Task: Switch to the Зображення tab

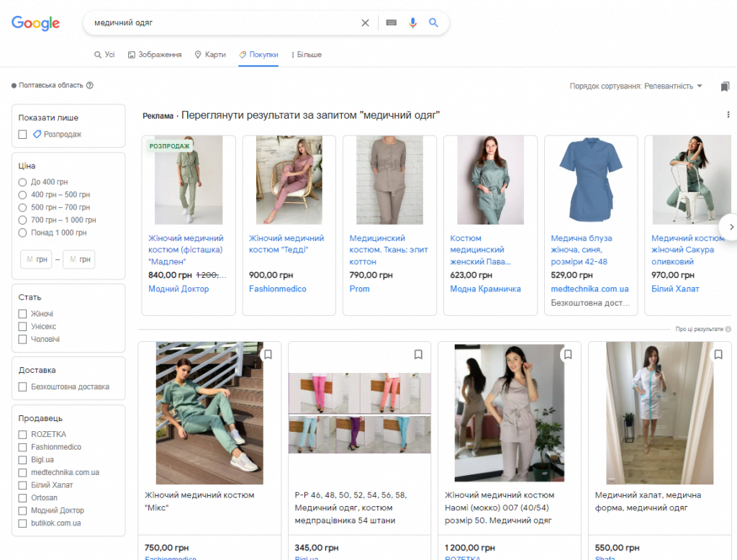Action: pyautogui.click(x=155, y=55)
